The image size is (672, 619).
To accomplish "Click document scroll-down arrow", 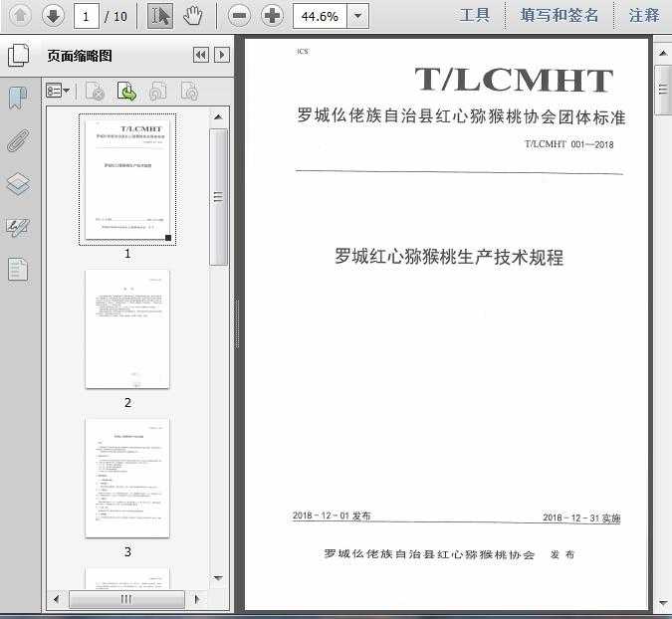I will [663, 603].
